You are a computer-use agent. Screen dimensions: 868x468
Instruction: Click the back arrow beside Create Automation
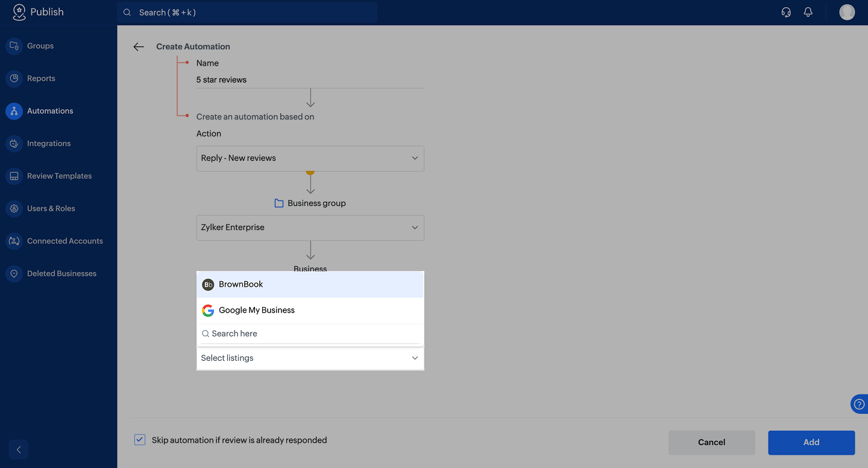tap(139, 46)
